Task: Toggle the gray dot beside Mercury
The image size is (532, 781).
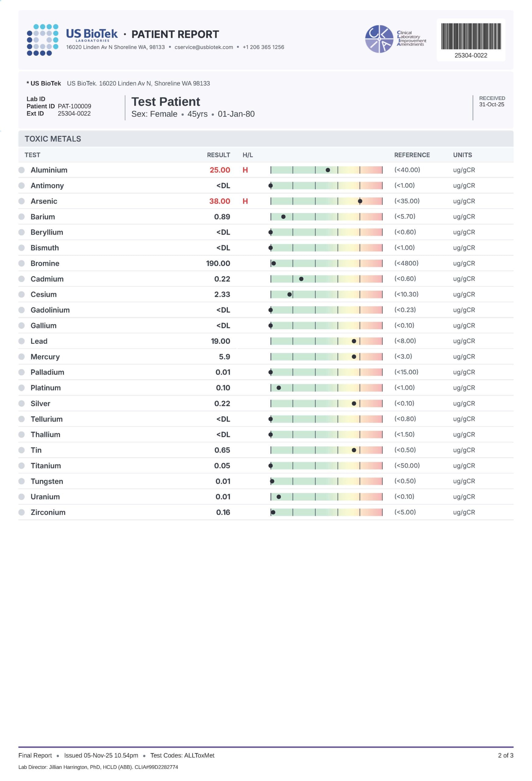Action: click(22, 357)
